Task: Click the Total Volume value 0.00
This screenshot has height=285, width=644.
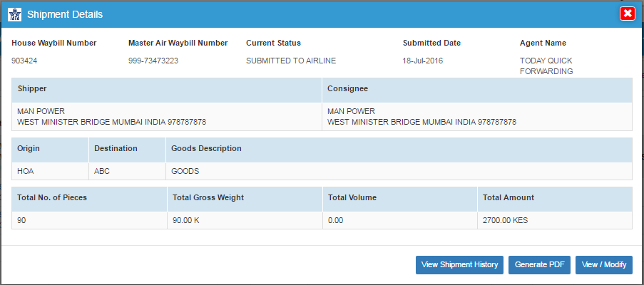Action: pos(336,221)
